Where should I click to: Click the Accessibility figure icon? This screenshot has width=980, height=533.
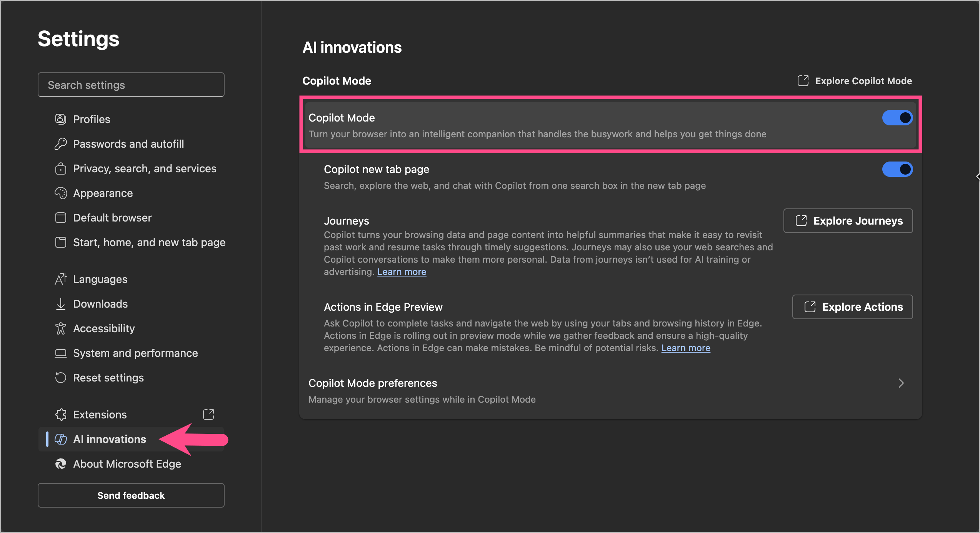pos(61,328)
